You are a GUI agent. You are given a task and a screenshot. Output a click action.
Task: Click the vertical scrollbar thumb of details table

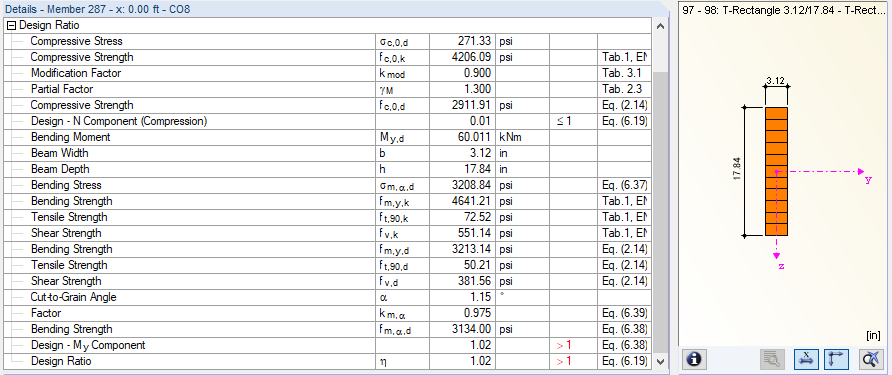coord(659,212)
